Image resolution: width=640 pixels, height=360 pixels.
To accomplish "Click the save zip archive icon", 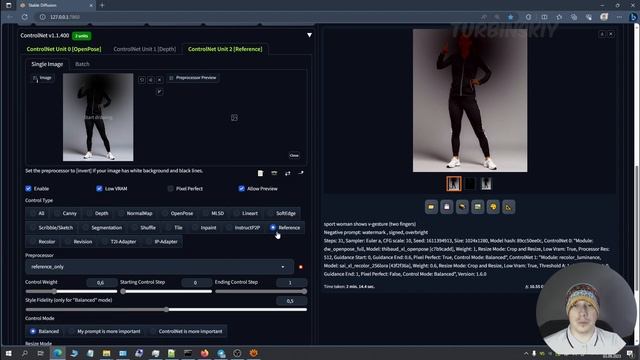I will pyautogui.click(x=462, y=207).
